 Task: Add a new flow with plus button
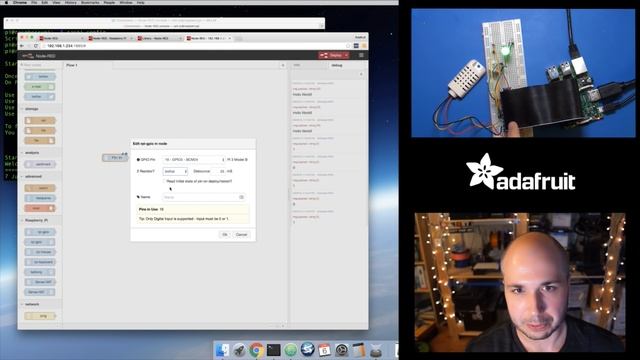tap(282, 65)
